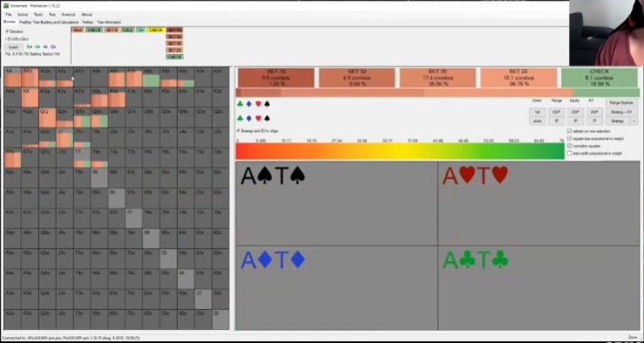The image size is (644, 343).
Task: Click the Strategy button
Action: coord(617,121)
